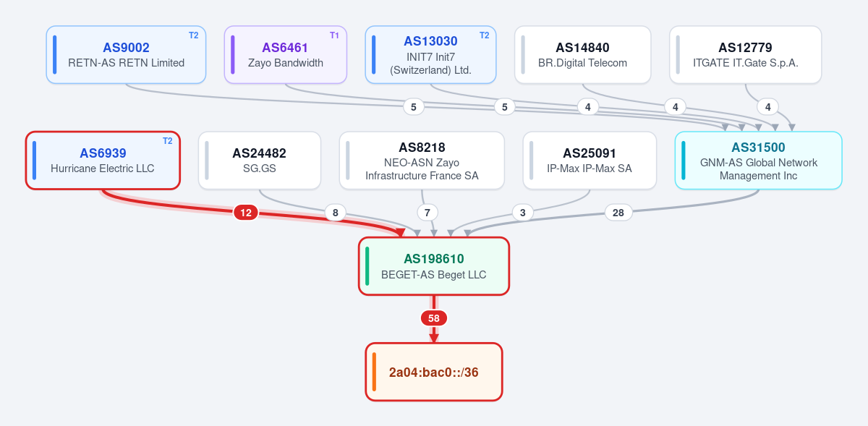Select the 3 edge label badge
Screen dimensions: 868x426
click(x=523, y=213)
